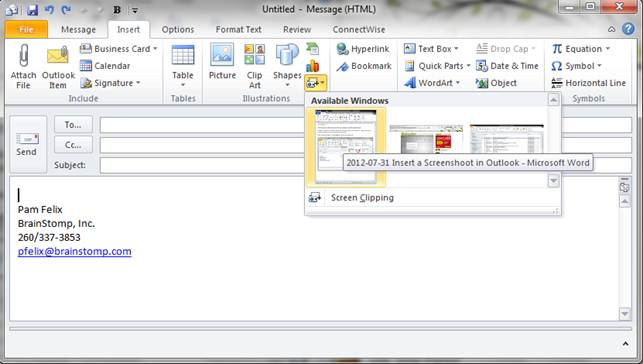
Task: Open the ConnectWise tab
Action: coord(359,30)
